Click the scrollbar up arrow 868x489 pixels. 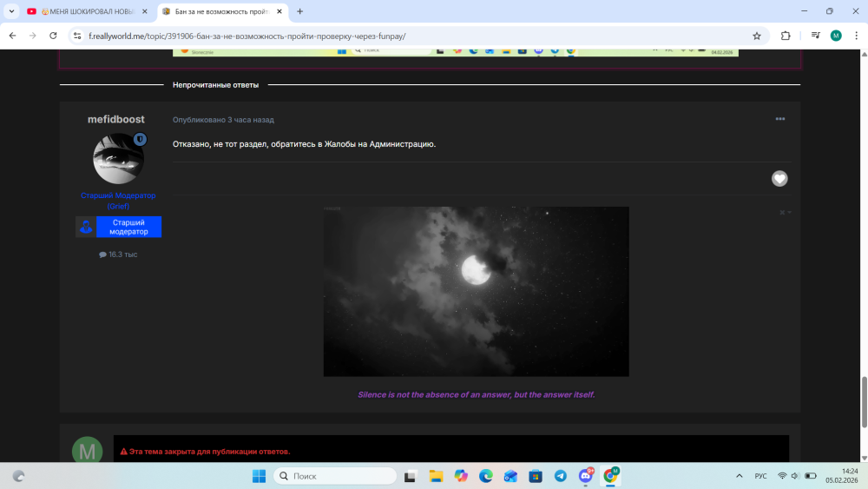[x=865, y=54]
